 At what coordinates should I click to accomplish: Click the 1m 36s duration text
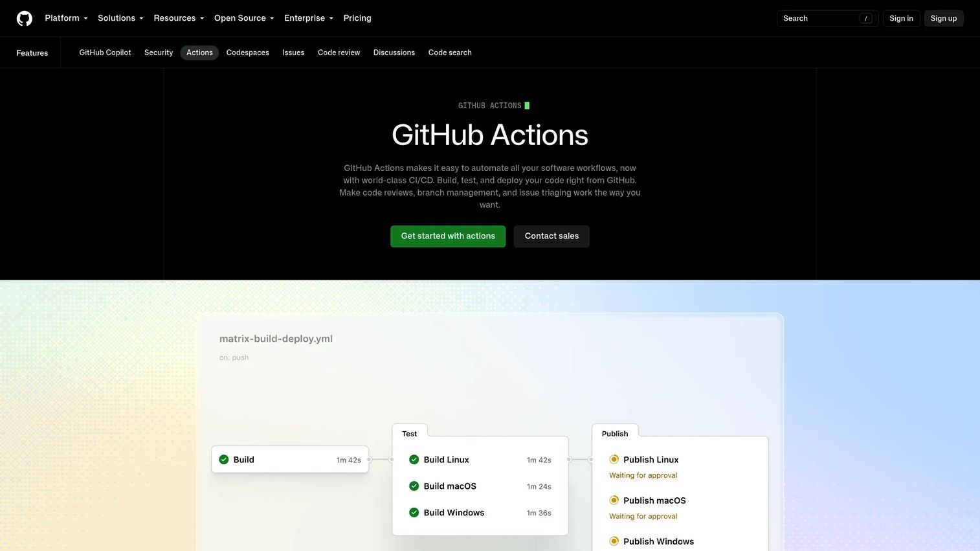coord(539,513)
